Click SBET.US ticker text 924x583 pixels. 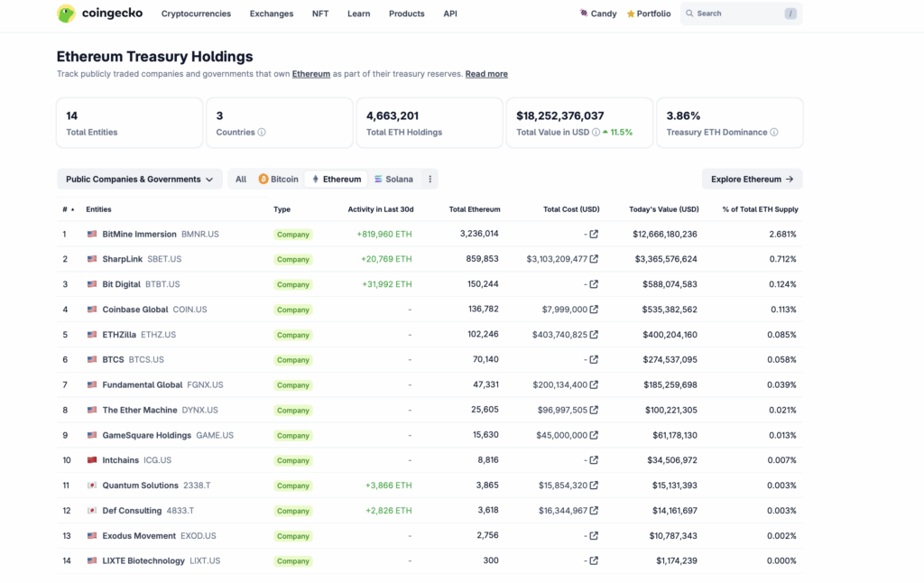pyautogui.click(x=164, y=259)
